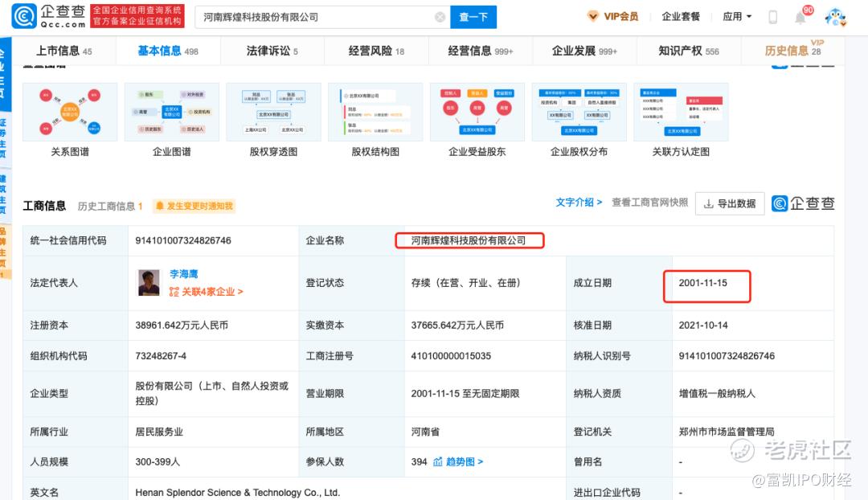Open 关联4家企业 link
868x500 pixels.
coord(206,292)
